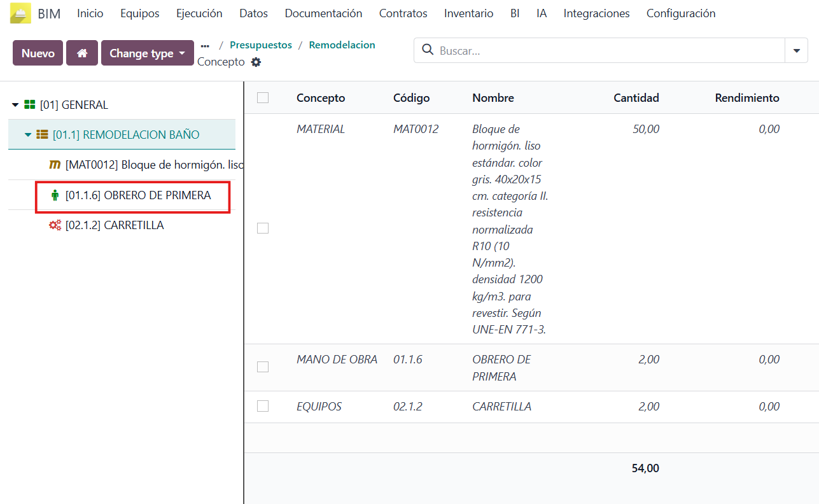The width and height of the screenshot is (819, 504).
Task: Click the Nuevo button
Action: tap(38, 53)
